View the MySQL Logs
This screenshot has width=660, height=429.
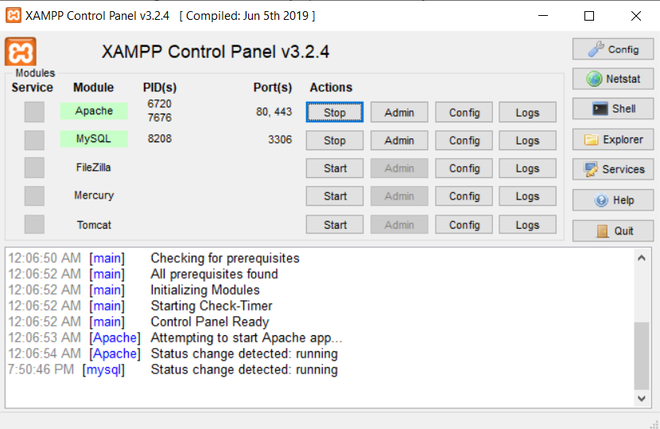(x=527, y=140)
